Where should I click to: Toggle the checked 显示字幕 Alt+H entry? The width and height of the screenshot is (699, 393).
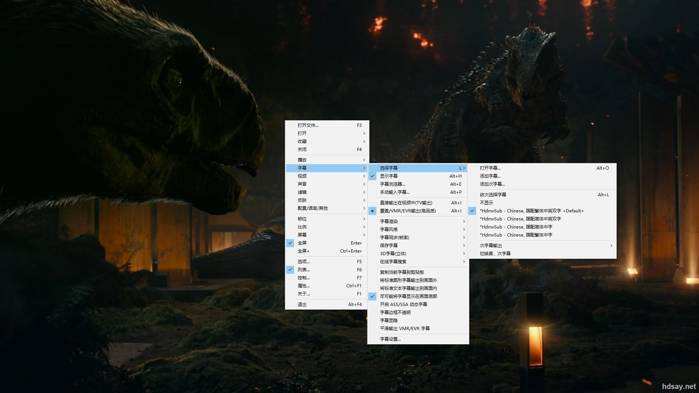coord(418,176)
